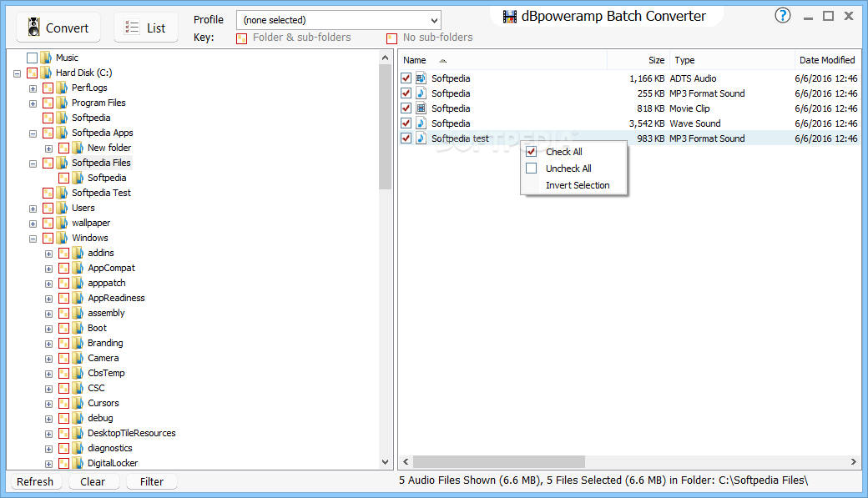Click the Branding folder icon

tap(78, 343)
